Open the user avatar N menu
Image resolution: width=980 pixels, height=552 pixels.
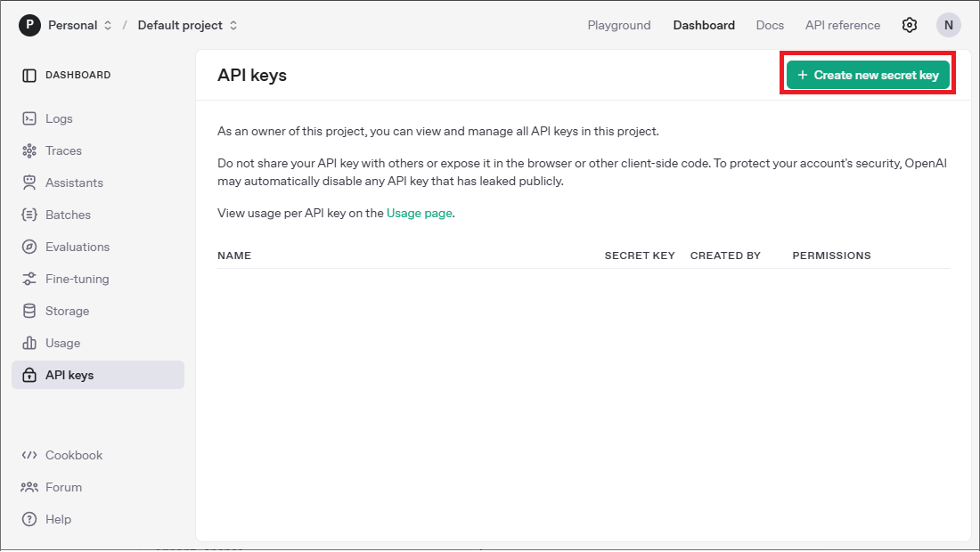[948, 25]
